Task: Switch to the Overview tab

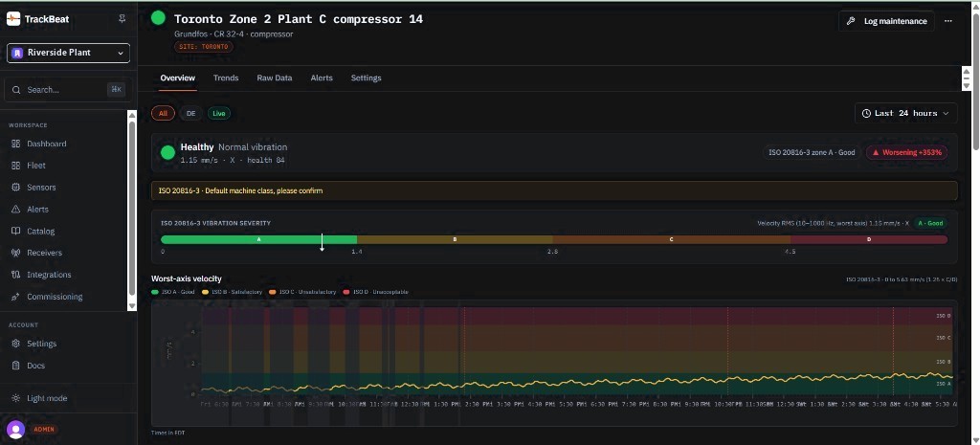Action: (177, 78)
